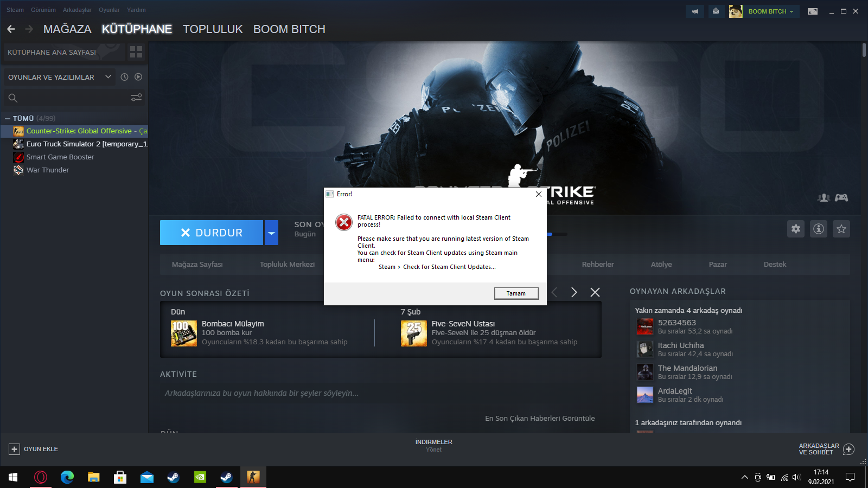Screen dimensions: 868x488
Task: Filter to ready-to-play games icon
Action: [x=138, y=77]
